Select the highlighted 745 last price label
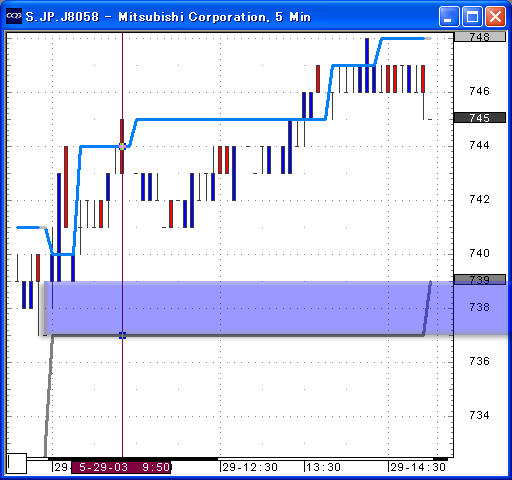Screen dimensions: 512x480 coord(480,118)
